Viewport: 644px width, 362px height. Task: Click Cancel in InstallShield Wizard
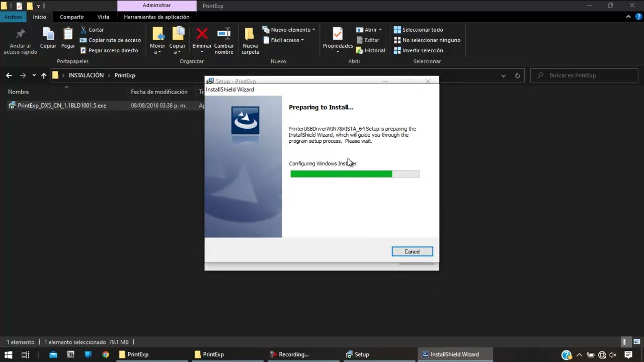[x=412, y=251]
